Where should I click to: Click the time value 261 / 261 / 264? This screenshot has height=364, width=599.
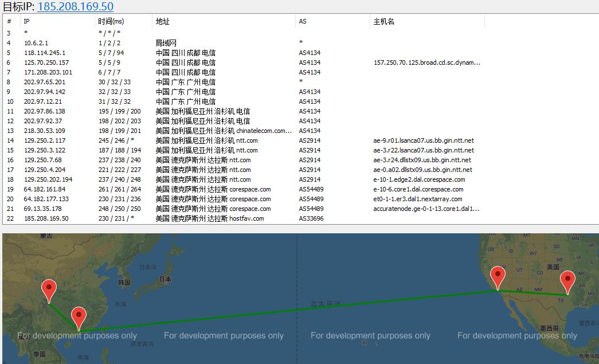point(120,189)
